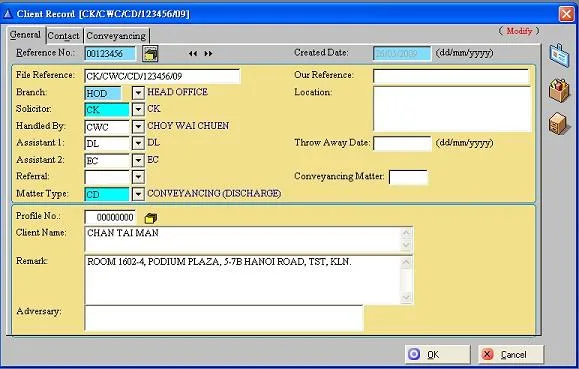Expand the Matter Type dropdown
This screenshot has width=579, height=369.
tap(138, 194)
